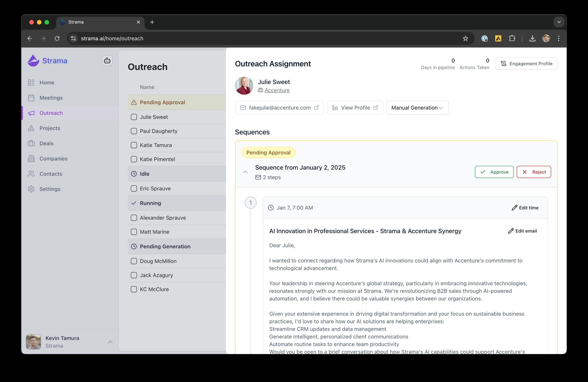
Task: Click the browser forward arrow
Action: pos(43,38)
